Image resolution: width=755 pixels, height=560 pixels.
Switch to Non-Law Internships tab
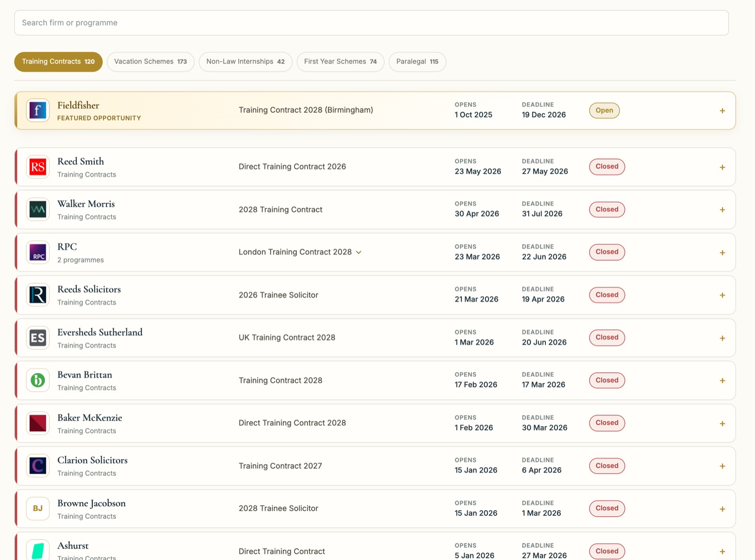[245, 62]
